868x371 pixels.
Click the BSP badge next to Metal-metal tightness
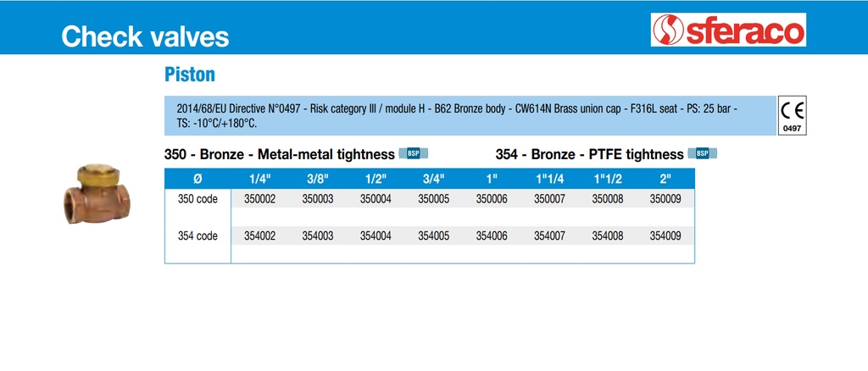(413, 153)
